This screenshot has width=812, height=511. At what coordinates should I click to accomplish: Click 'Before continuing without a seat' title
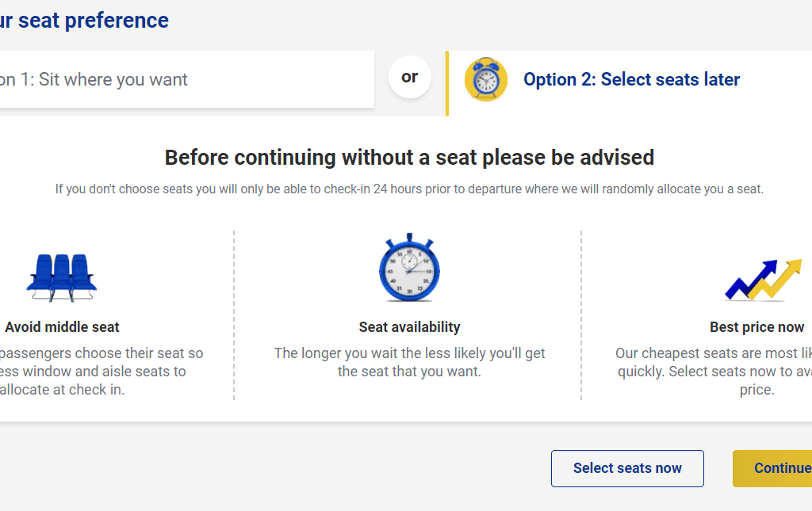(409, 157)
